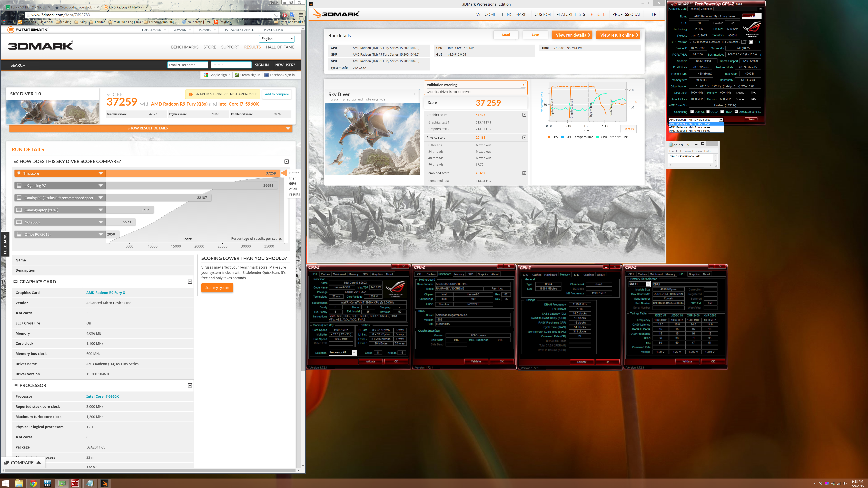Viewport: 868px width, 488px height.
Task: Click the Add to compare button
Action: coord(277,94)
